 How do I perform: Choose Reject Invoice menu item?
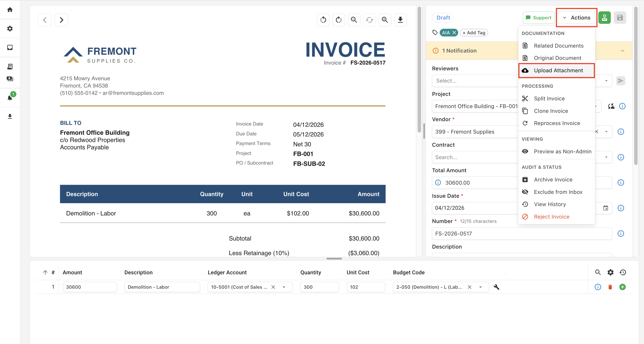click(557, 217)
